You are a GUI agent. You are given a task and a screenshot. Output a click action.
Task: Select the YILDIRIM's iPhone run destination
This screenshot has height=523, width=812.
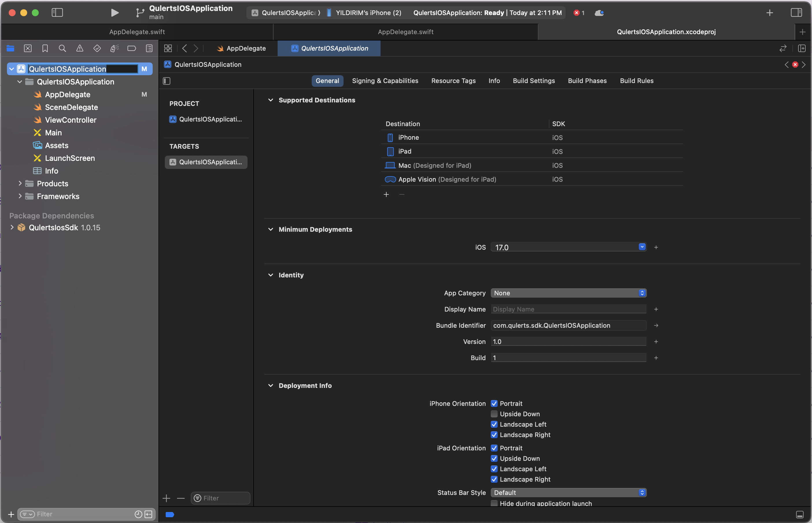pos(364,13)
